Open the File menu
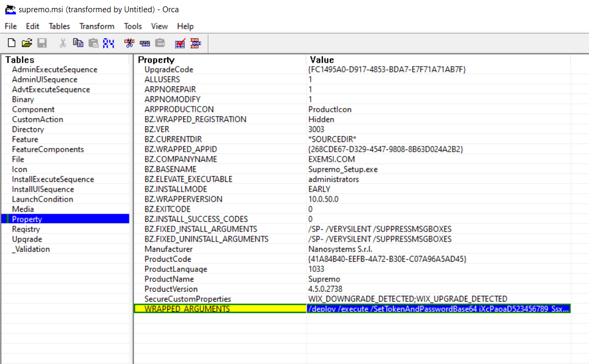 coord(11,26)
